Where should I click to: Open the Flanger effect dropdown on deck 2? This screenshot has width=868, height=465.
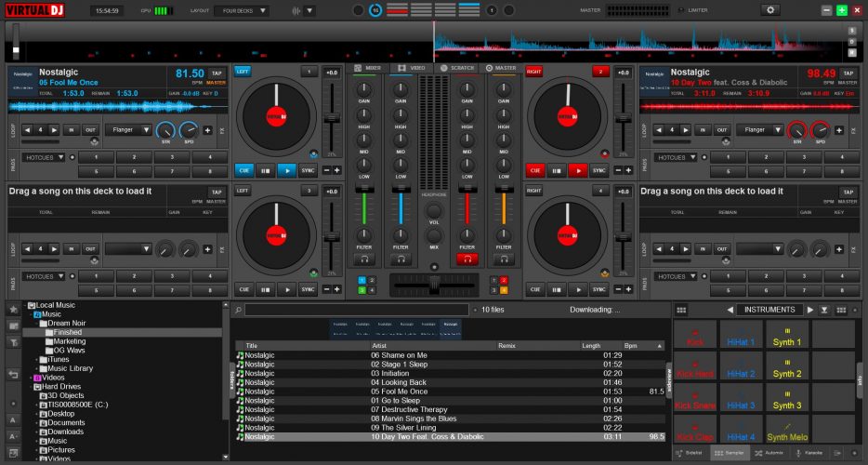tap(759, 129)
